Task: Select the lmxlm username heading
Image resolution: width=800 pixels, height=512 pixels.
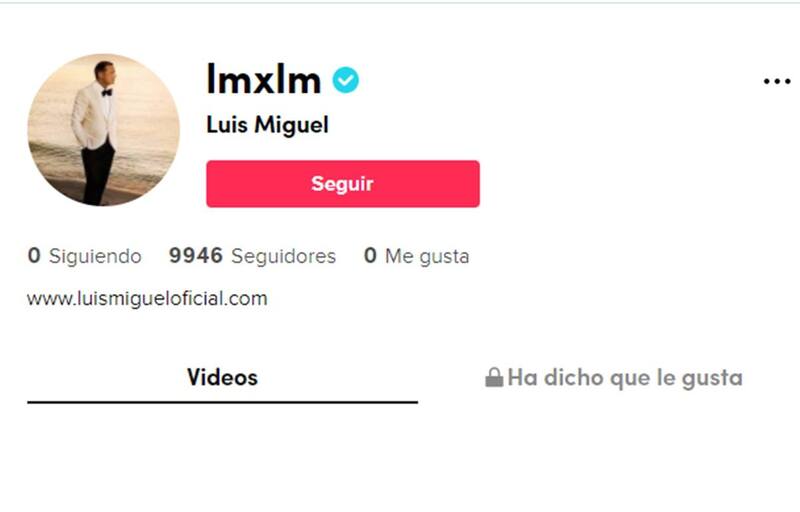Action: pos(264,79)
